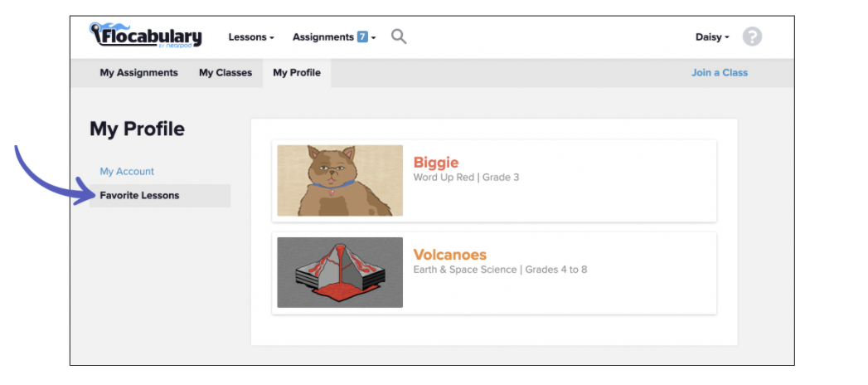This screenshot has height=385, width=868.
Task: Click the Word Up Red Grade 3 subtitle
Action: click(466, 178)
